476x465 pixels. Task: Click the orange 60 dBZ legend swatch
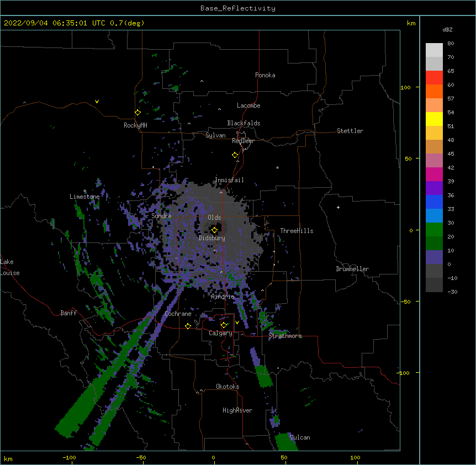(434, 92)
